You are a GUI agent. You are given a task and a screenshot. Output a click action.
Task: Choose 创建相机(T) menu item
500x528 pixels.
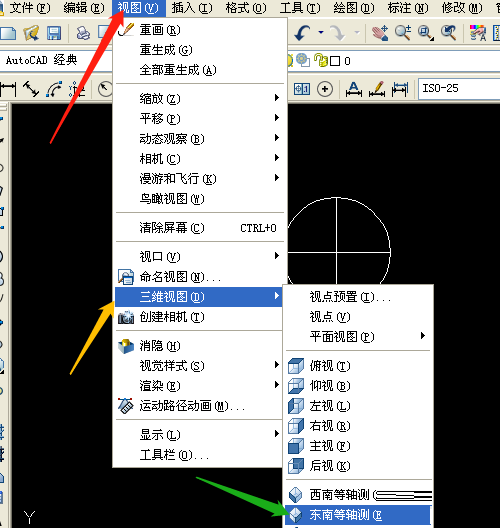tap(199, 317)
